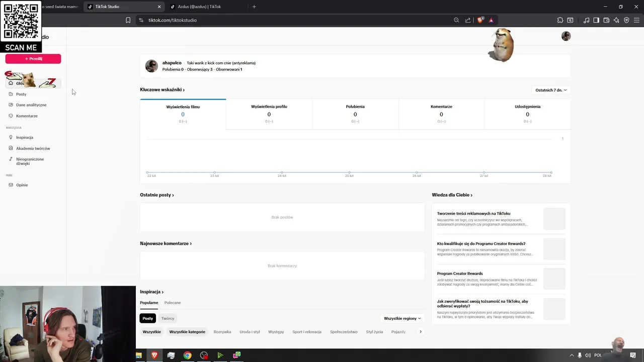This screenshot has width=644, height=362.
Task: Click the ahapulco profile picture
Action: click(151, 66)
